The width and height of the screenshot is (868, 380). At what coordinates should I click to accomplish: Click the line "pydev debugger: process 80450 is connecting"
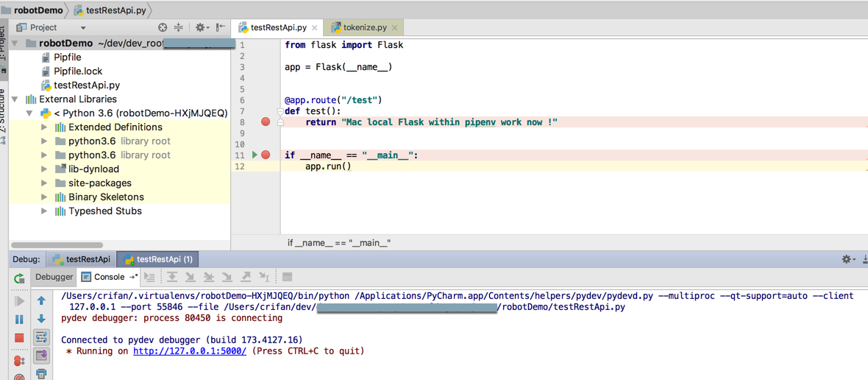click(x=171, y=318)
